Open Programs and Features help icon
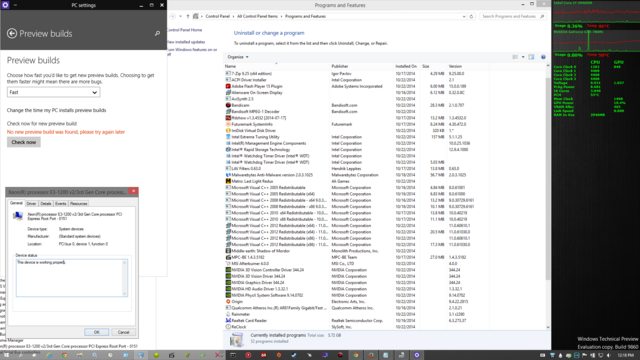640x360 pixels. [x=543, y=57]
